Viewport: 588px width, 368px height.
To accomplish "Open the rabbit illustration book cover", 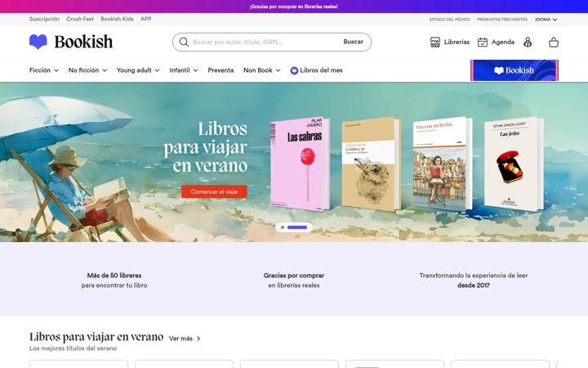I will click(x=372, y=164).
